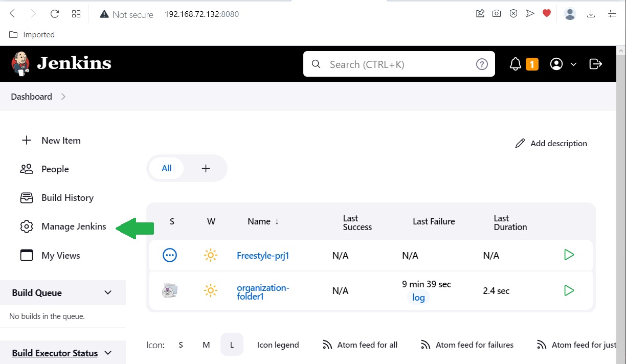Open Atom feed for all
This screenshot has height=364, width=626.
click(x=360, y=345)
